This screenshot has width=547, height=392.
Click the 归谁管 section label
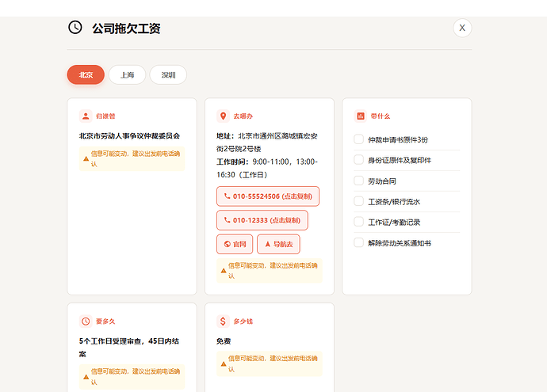click(x=105, y=116)
